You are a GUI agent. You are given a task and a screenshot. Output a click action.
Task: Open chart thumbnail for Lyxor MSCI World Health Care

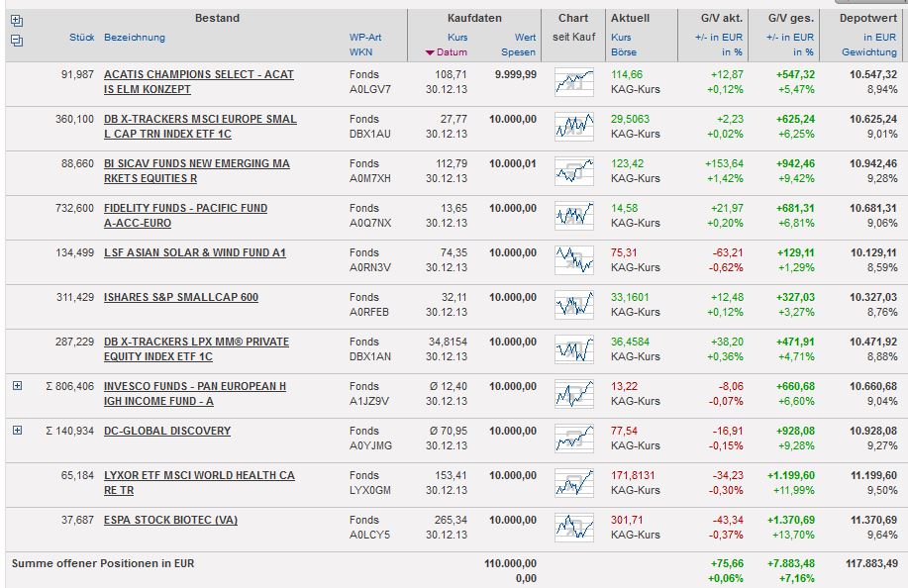[x=573, y=483]
